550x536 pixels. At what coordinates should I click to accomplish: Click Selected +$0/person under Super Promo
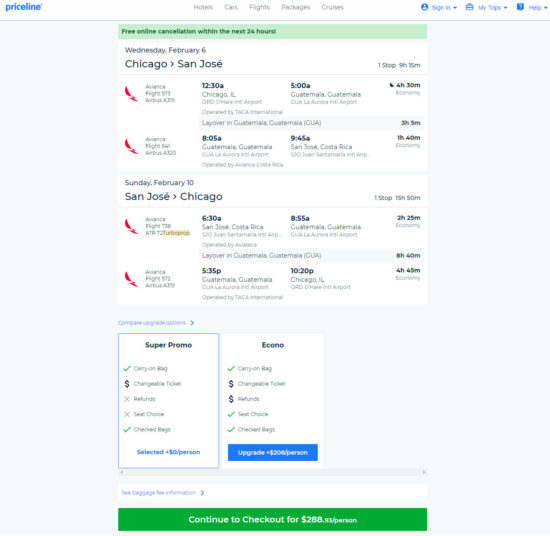pyautogui.click(x=168, y=452)
